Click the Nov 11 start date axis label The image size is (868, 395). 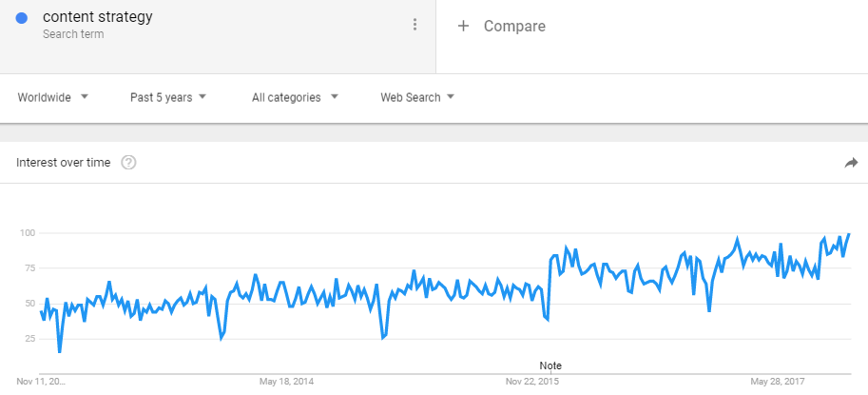pyautogui.click(x=41, y=382)
